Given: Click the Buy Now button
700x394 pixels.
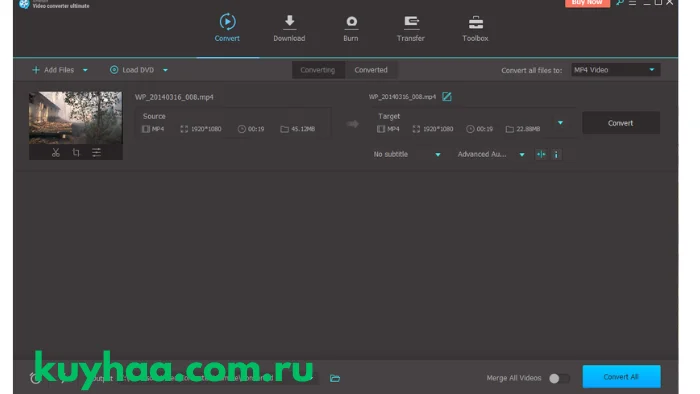Looking at the screenshot, I should (587, 3).
